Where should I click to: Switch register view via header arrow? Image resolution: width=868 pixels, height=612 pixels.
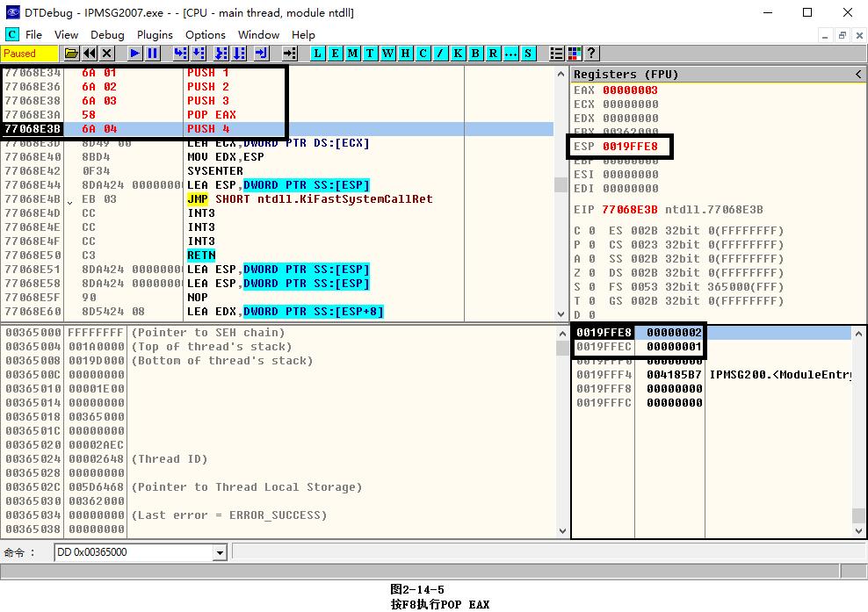(x=858, y=75)
